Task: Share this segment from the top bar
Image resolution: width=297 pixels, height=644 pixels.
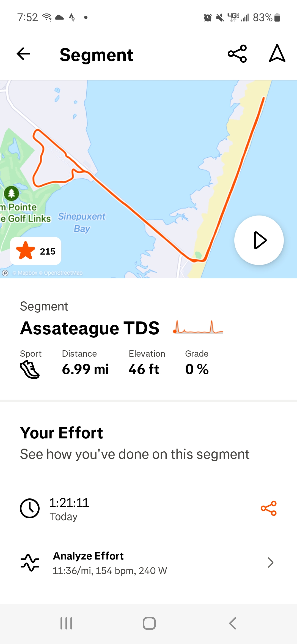Action: click(x=237, y=54)
